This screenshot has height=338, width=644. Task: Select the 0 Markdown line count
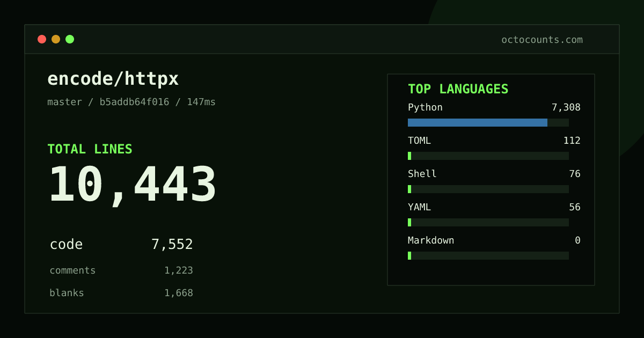577,240
